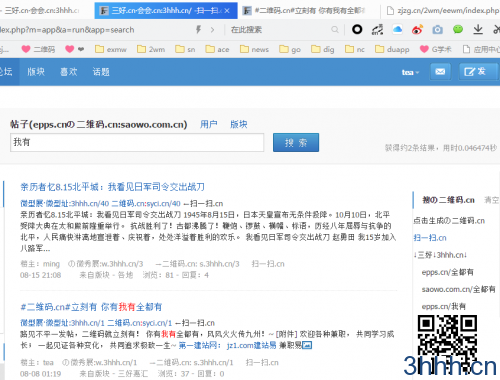Open the green WeChat chat icon
Image resolution: width=500 pixels, height=380 pixels.
pos(458,29)
